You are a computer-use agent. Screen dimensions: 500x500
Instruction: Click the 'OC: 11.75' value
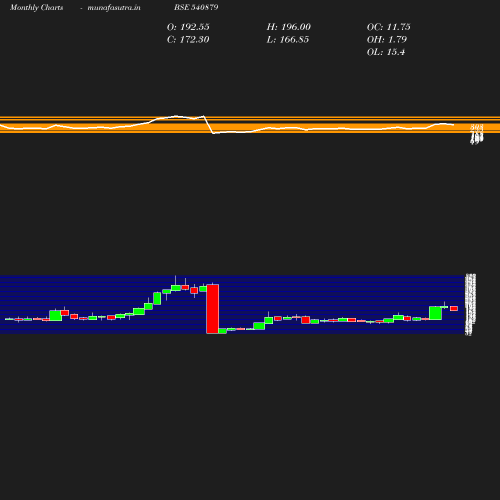point(388,27)
